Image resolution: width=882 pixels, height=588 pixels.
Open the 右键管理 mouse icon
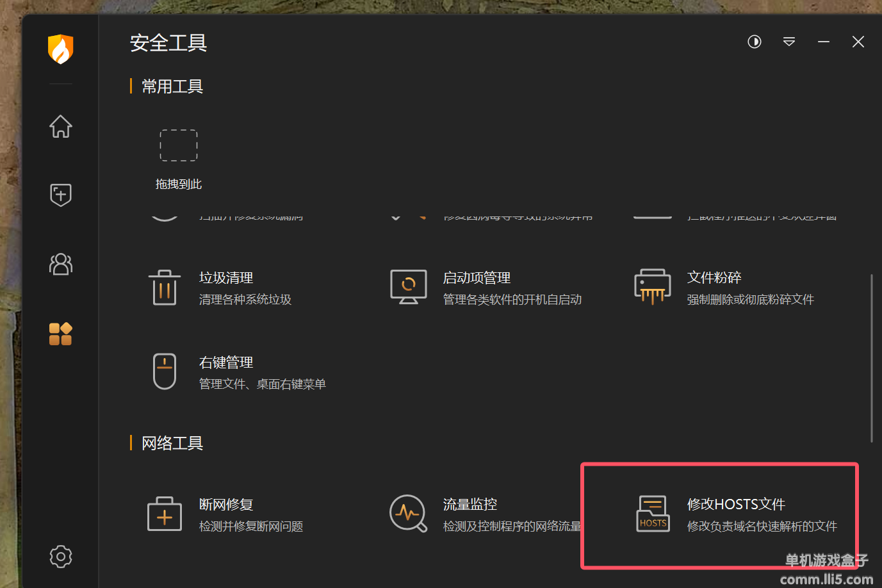pyautogui.click(x=165, y=372)
